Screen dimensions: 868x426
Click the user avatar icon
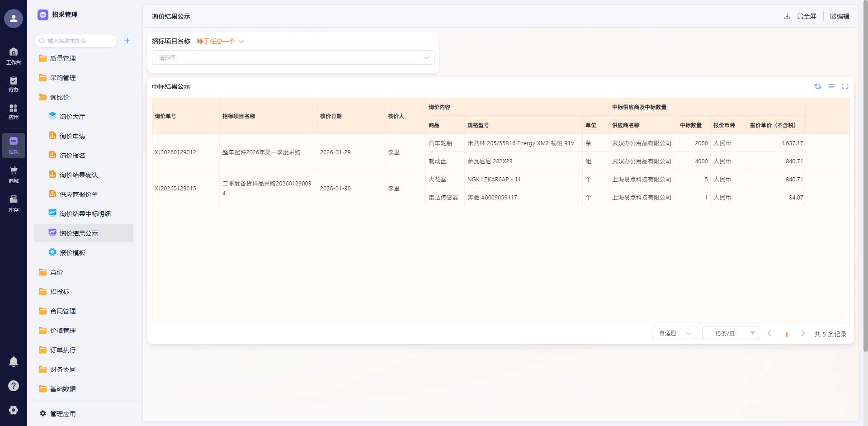pos(14,19)
